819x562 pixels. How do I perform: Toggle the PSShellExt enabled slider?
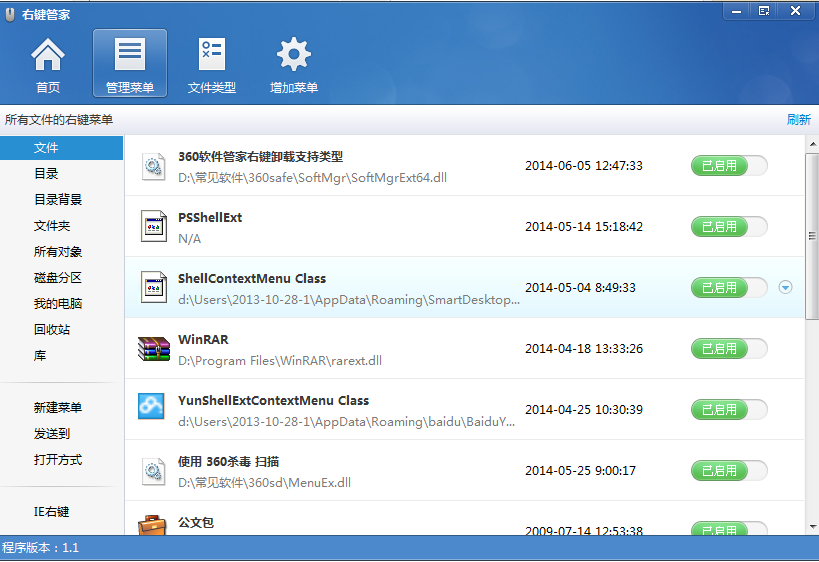[x=729, y=227]
